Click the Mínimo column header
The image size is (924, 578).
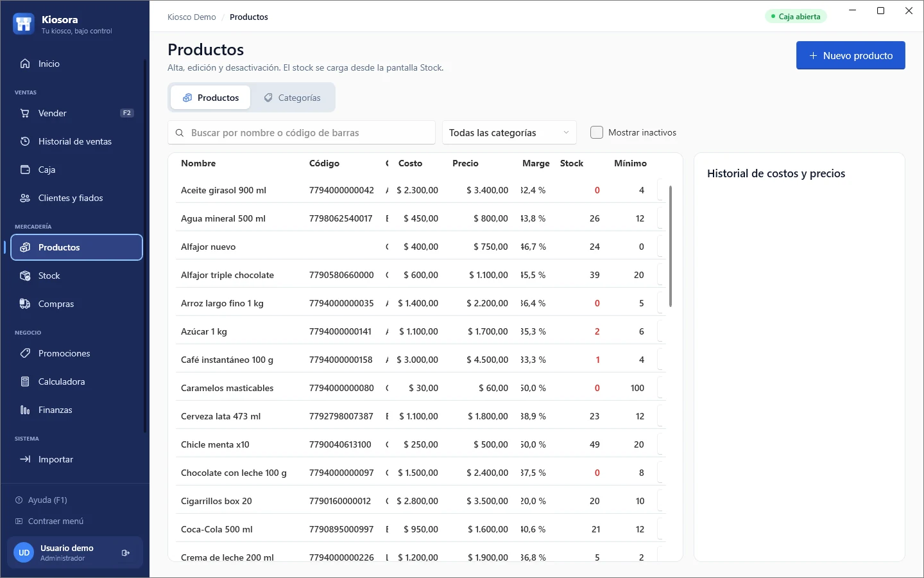coord(630,163)
